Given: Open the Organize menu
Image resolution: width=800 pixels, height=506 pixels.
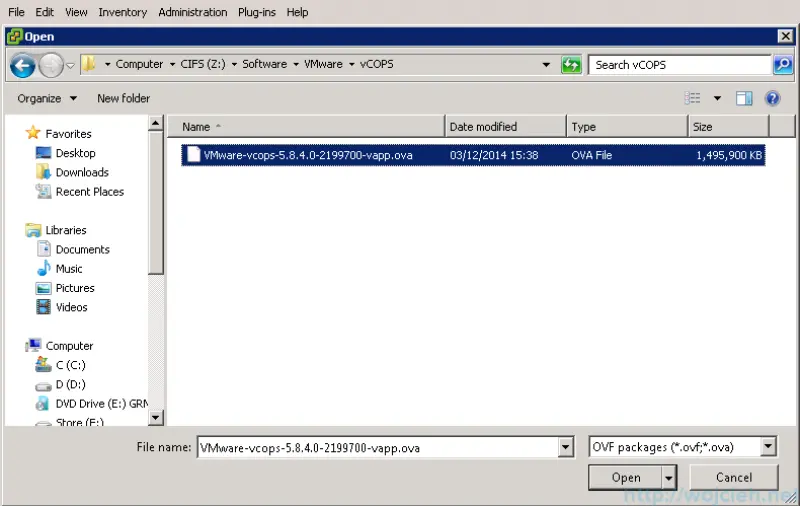Looking at the screenshot, I should tap(46, 98).
